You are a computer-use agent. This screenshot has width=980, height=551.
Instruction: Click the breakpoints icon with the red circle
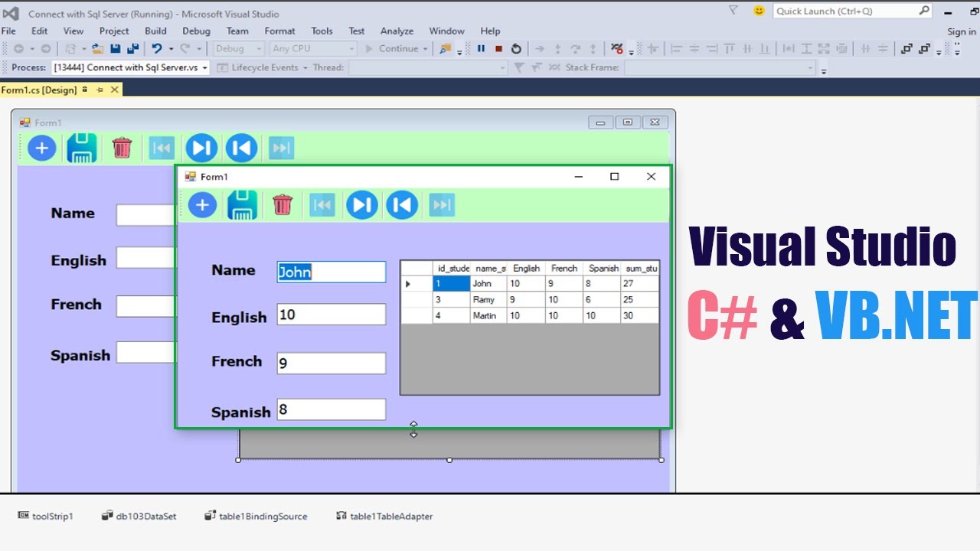[617, 48]
